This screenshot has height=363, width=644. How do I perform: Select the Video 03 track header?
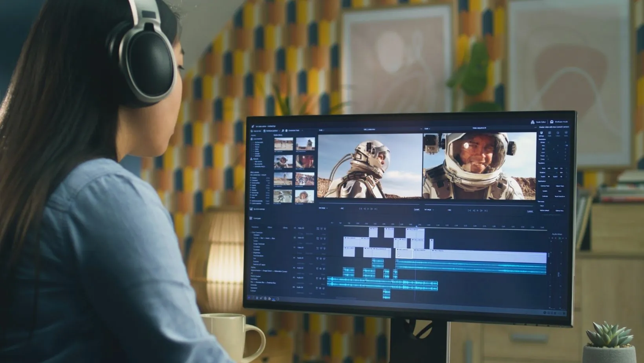[x=301, y=228]
